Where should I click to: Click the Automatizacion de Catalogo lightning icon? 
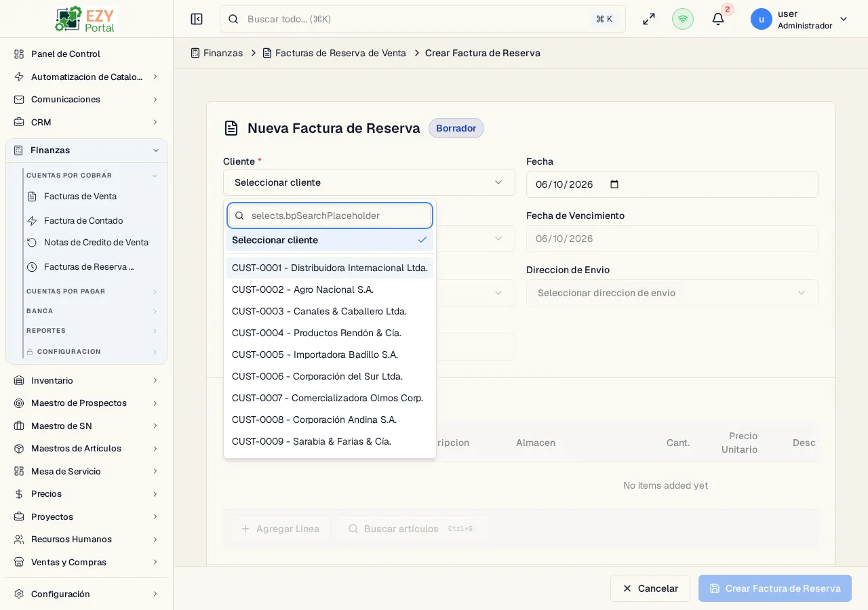[19, 77]
